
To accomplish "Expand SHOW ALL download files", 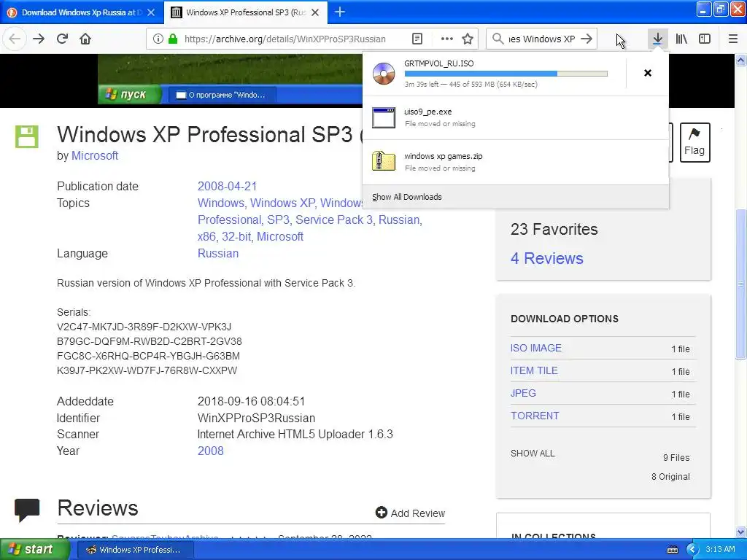I will coord(533,454).
